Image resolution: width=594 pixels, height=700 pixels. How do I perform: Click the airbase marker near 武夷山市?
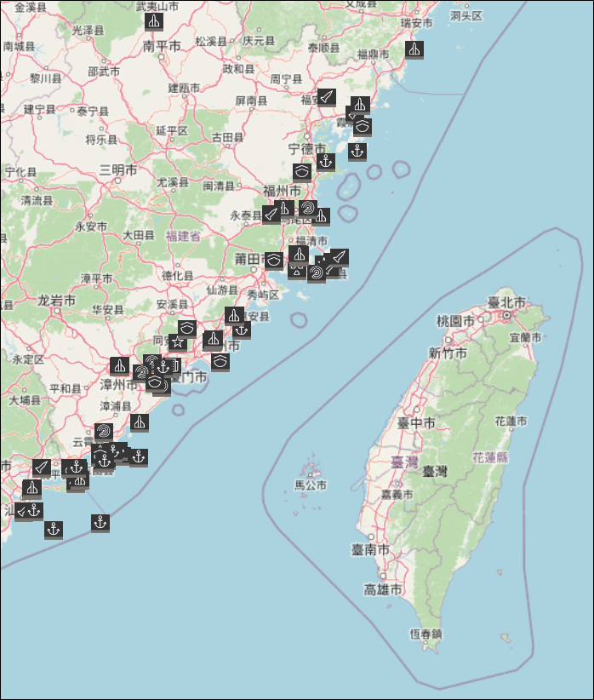point(153,21)
